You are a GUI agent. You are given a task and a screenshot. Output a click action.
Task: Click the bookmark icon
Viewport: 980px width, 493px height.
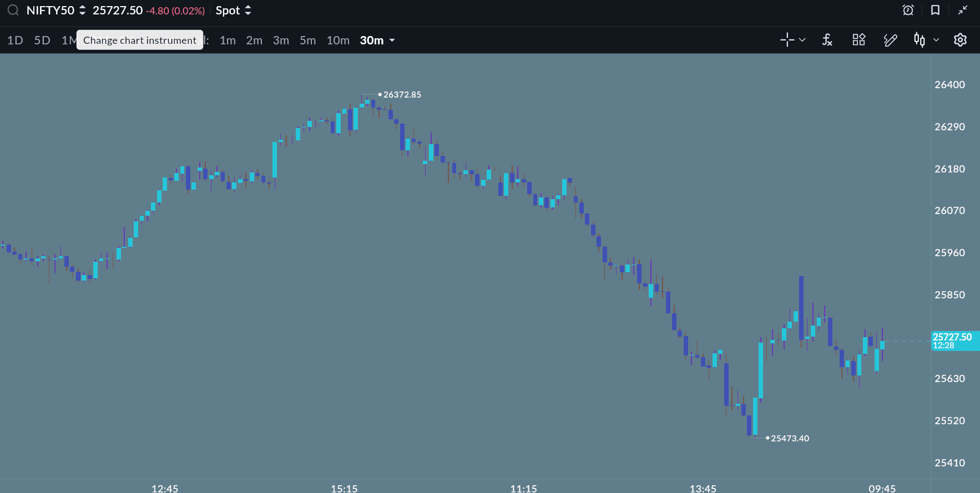[x=935, y=11]
